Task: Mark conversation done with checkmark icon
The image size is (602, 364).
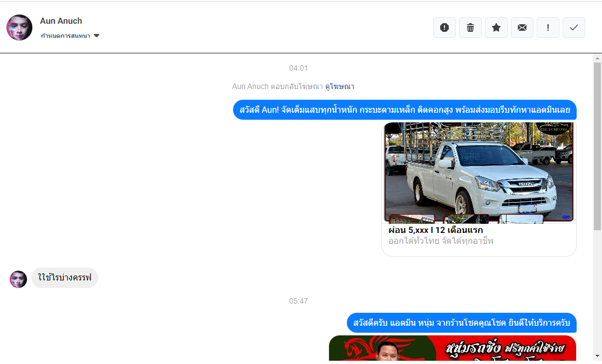Action: pos(574,28)
